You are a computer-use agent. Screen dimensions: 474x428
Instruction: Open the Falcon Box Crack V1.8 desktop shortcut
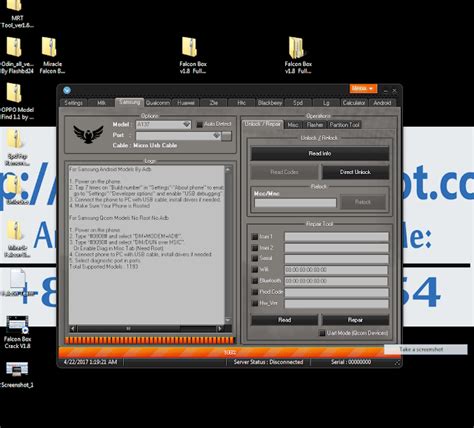[x=17, y=332]
